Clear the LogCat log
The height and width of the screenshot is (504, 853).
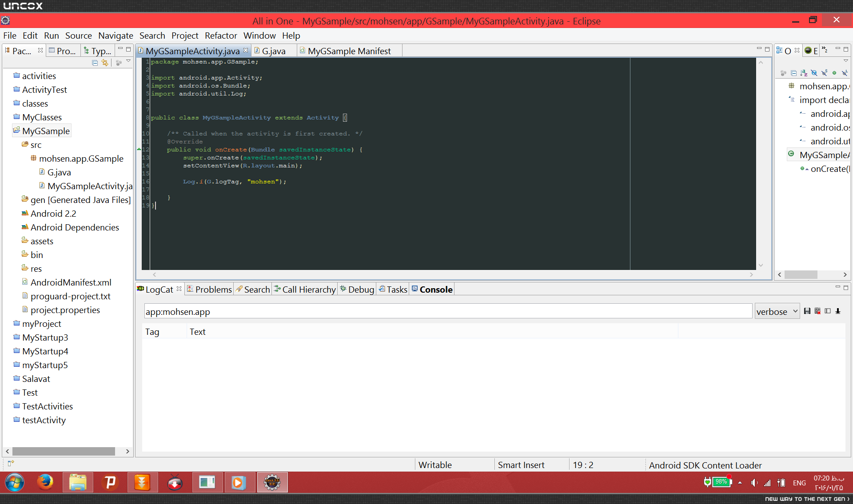[817, 311]
